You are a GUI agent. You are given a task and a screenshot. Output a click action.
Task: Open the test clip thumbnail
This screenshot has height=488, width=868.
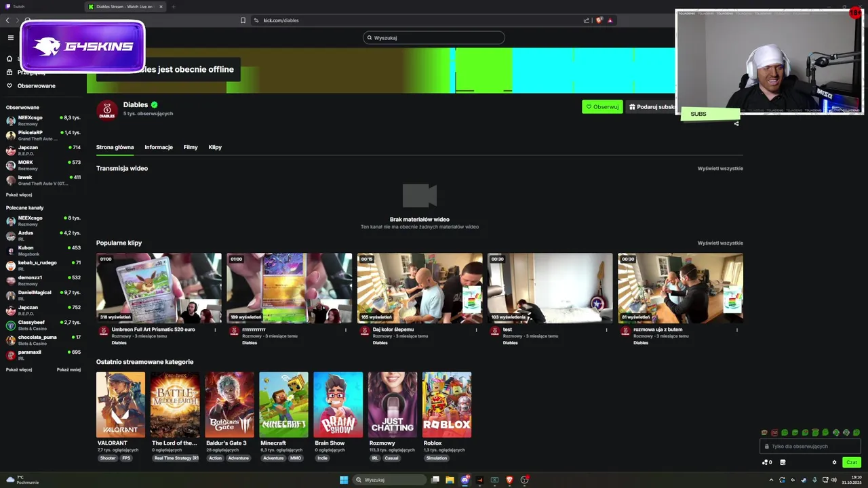tap(550, 288)
